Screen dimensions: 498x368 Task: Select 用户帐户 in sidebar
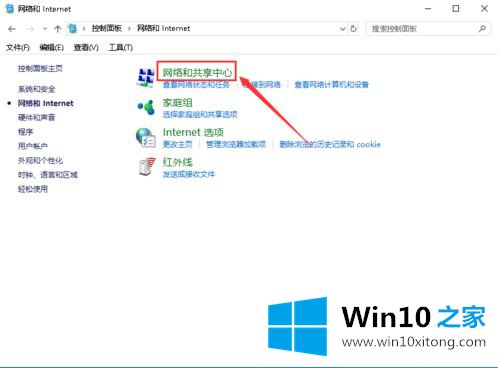tap(33, 146)
